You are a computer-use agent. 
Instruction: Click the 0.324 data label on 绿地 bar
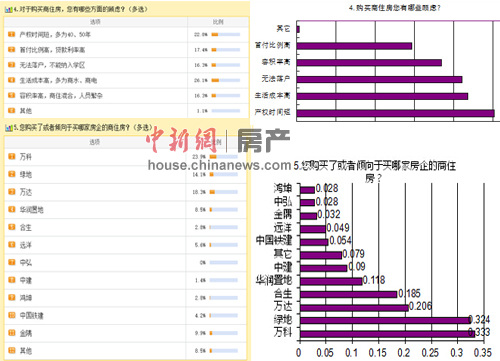coord(479,320)
